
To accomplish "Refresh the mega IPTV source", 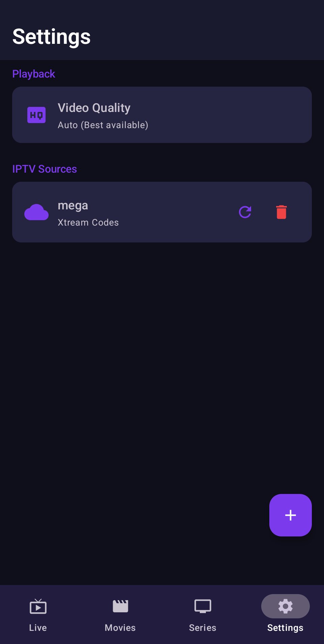I will click(x=245, y=212).
